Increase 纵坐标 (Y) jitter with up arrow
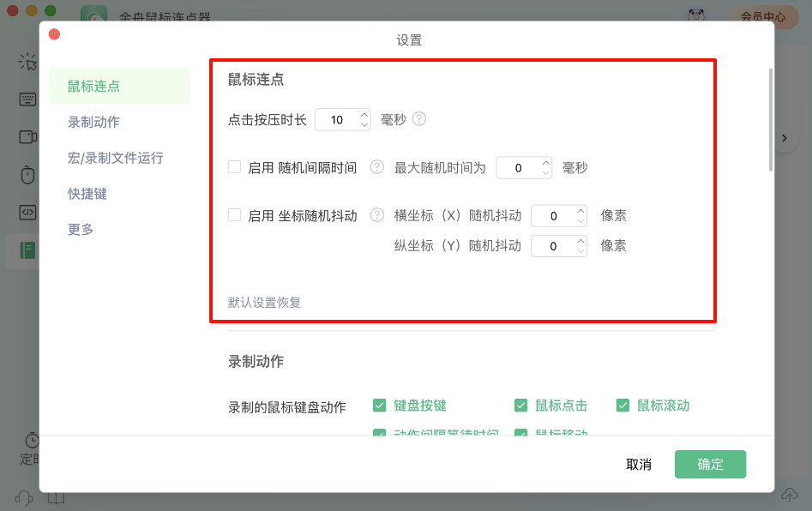Image resolution: width=812 pixels, height=511 pixels. point(580,241)
